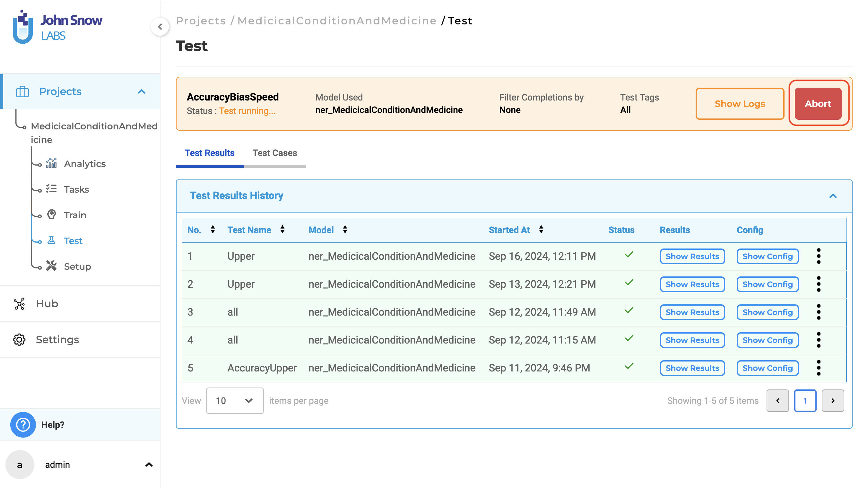Image resolution: width=868 pixels, height=488 pixels.
Task: Click status checkmark in row 1
Action: tap(629, 255)
